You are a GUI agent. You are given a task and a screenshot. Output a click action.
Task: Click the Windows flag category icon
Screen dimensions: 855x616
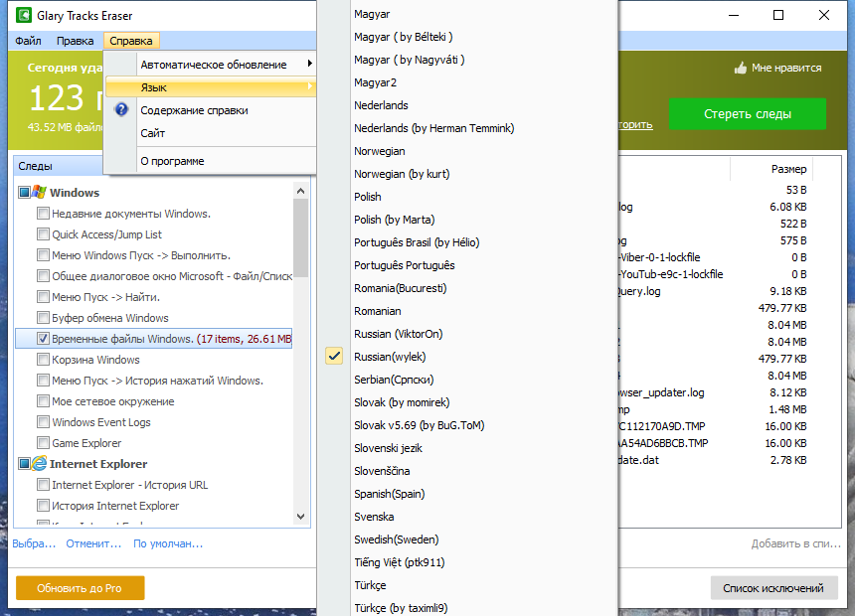(x=39, y=192)
